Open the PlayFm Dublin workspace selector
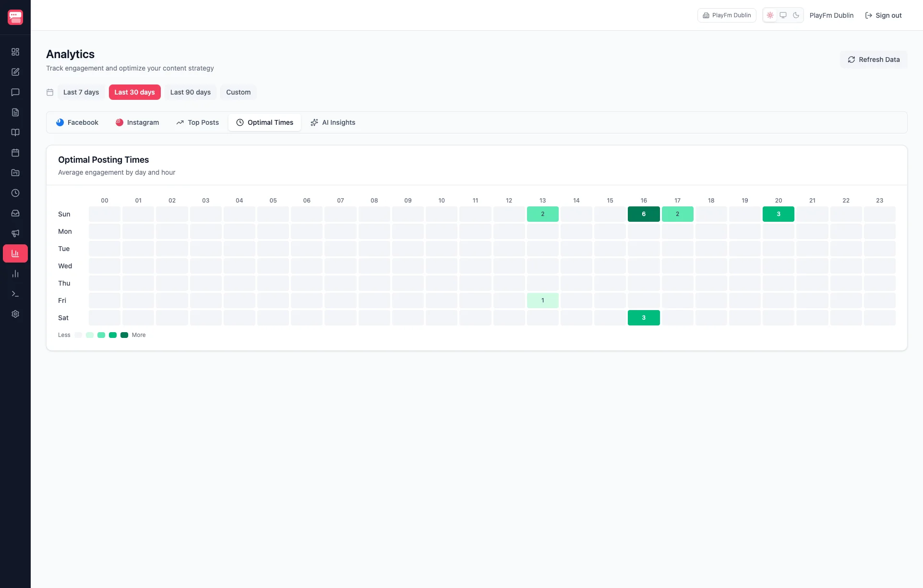The image size is (923, 588). point(726,15)
